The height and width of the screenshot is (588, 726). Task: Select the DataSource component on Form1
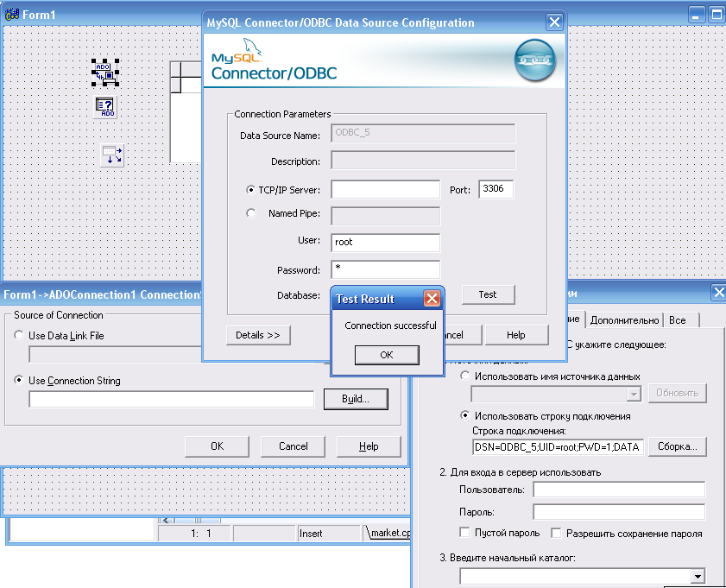pos(112,155)
